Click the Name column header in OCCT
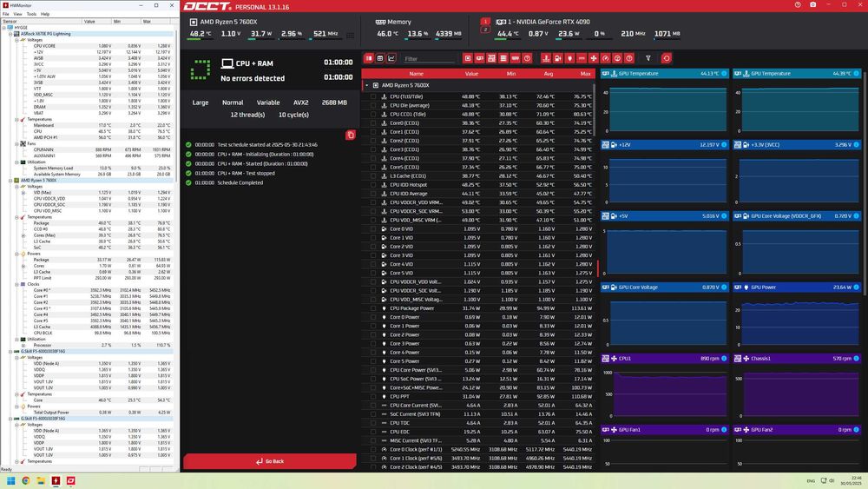The height and width of the screenshot is (489, 868). 417,74
